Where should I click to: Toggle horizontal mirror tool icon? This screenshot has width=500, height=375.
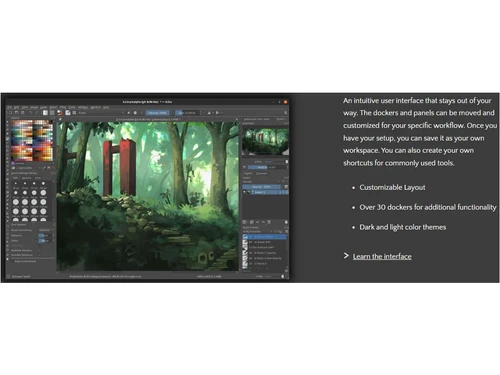[209, 113]
